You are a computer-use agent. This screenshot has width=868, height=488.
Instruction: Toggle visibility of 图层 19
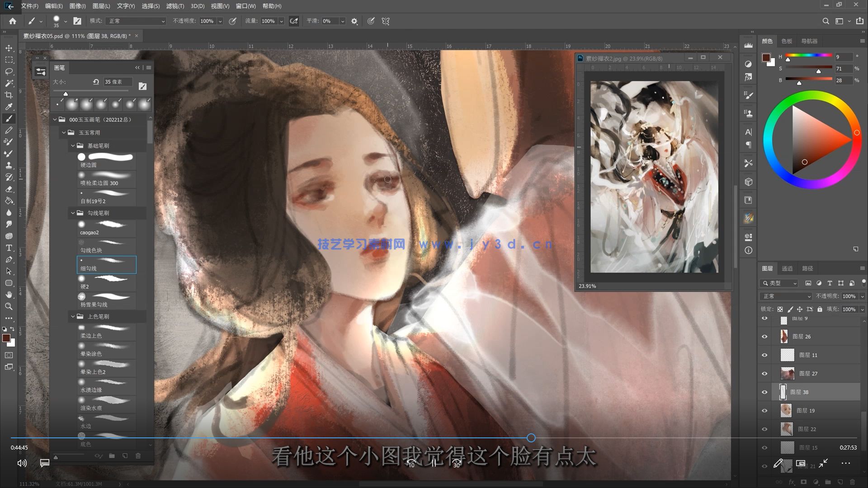(x=764, y=410)
